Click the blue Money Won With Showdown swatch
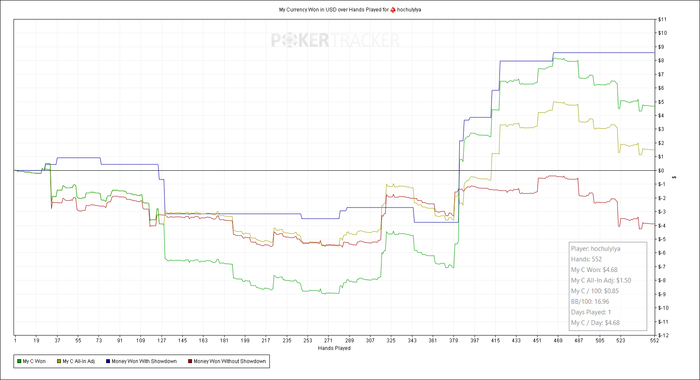The height and width of the screenshot is (380, 700). 108,361
